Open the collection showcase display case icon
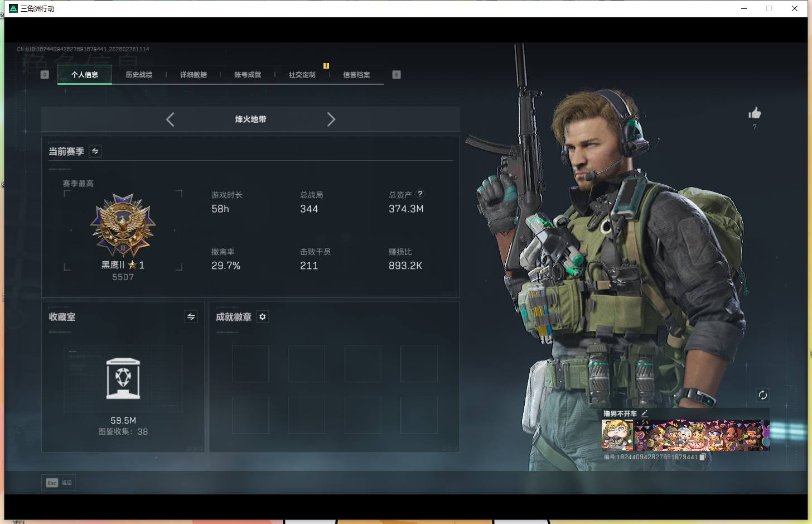Screen dimensions: 812x524 click(x=123, y=378)
